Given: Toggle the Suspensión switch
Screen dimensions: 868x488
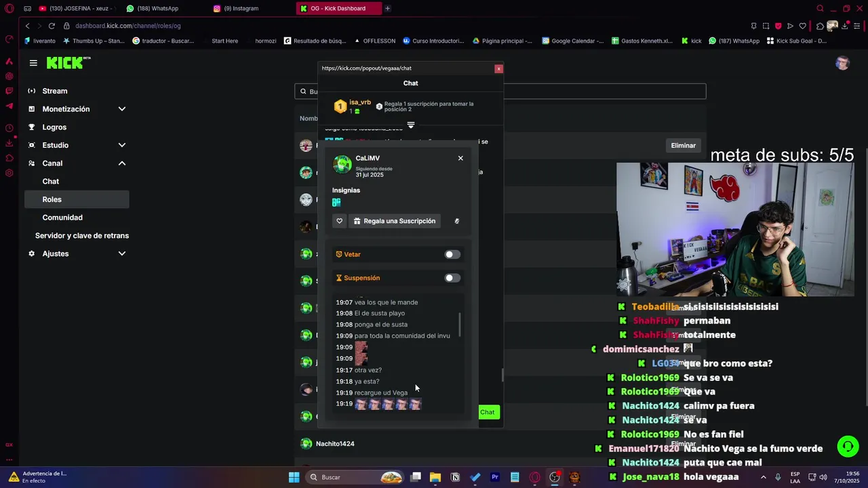Looking at the screenshot, I should 452,278.
